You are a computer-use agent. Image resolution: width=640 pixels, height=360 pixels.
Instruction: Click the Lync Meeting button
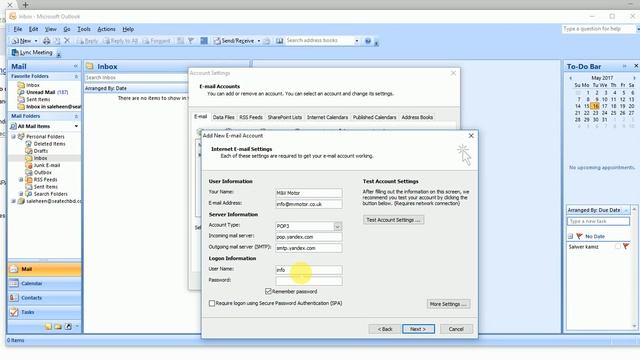[x=32, y=53]
